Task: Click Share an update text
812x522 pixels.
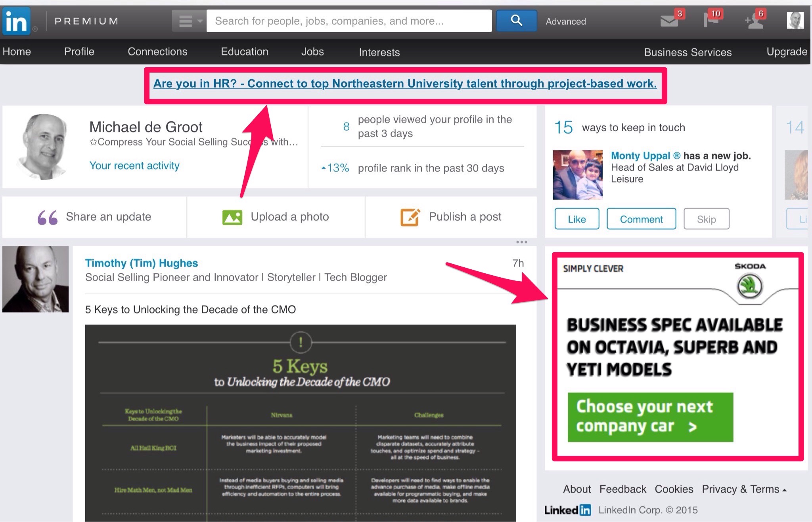Action: (x=108, y=217)
